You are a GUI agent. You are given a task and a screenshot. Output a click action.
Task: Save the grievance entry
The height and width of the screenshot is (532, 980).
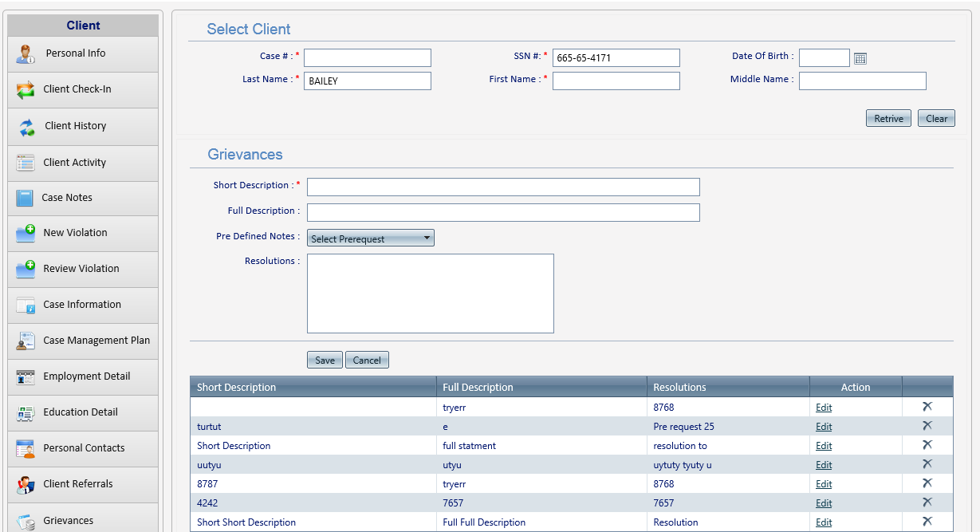click(x=325, y=361)
